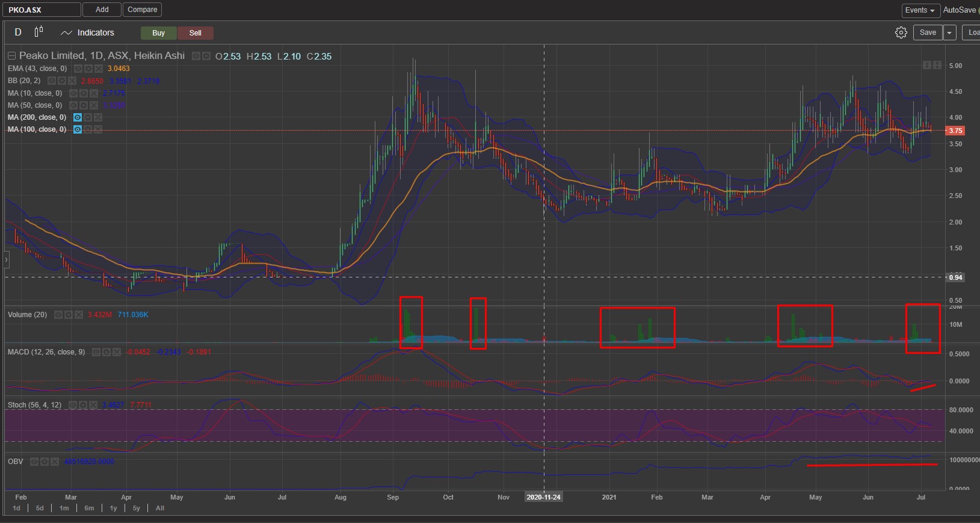Image resolution: width=980 pixels, height=523 pixels.
Task: Remove the EMA (43, close, 0) indicator
Action: tap(99, 69)
